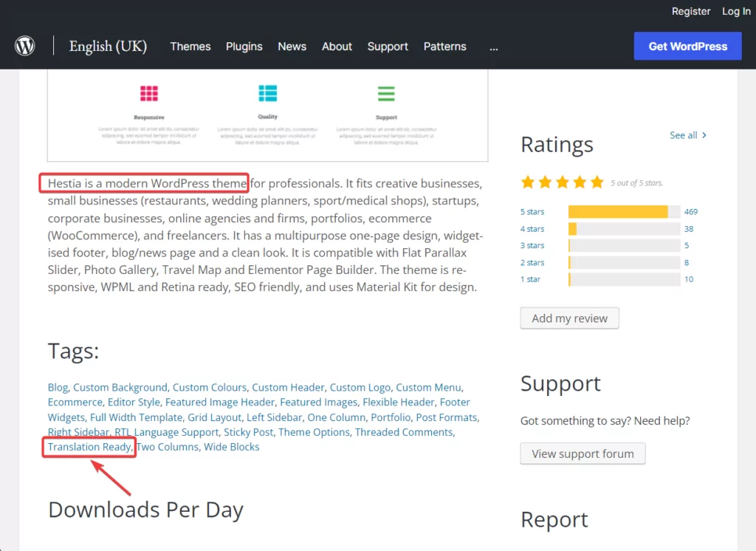Open the Theme Options tag
Screen dimensions: 756x551
[314, 432]
